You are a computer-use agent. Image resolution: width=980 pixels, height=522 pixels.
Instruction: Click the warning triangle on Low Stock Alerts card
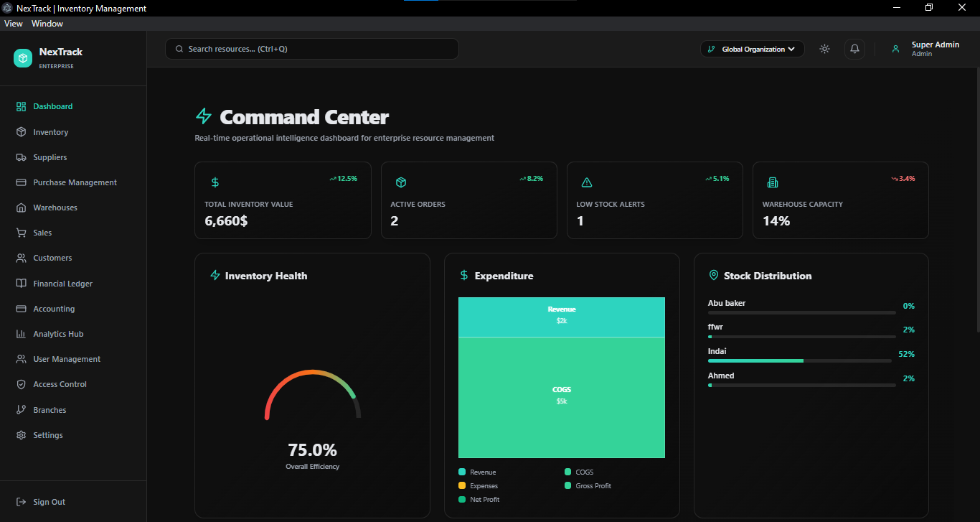587,182
